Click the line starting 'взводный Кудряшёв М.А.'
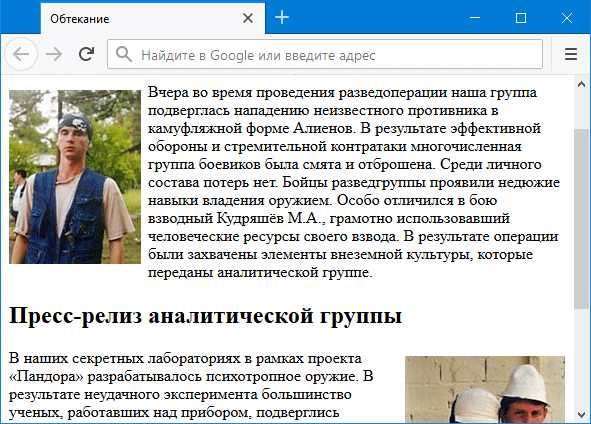591x424 pixels. (329, 218)
